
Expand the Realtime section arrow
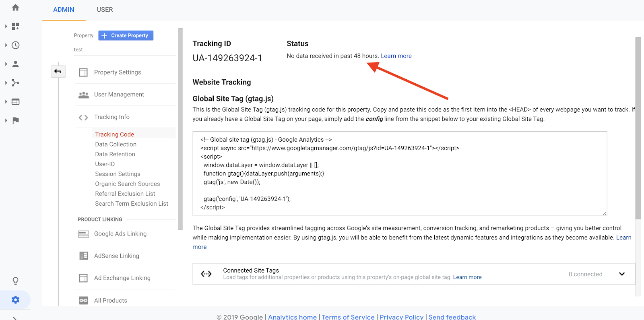[6, 45]
